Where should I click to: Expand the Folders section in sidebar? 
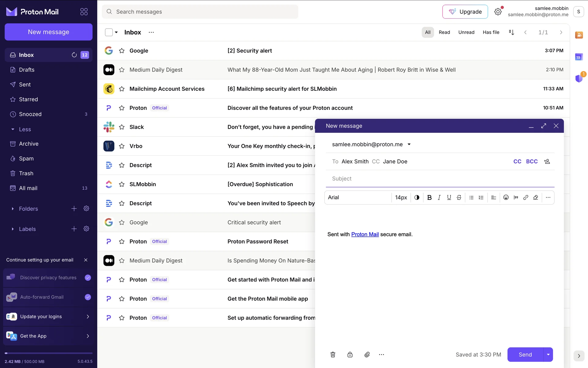click(x=13, y=209)
